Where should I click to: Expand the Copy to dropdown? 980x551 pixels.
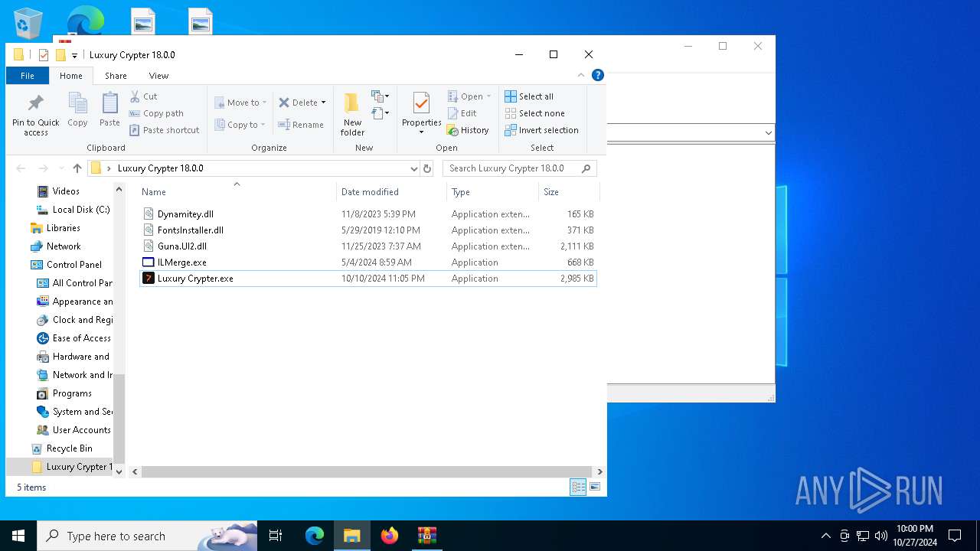(x=263, y=125)
